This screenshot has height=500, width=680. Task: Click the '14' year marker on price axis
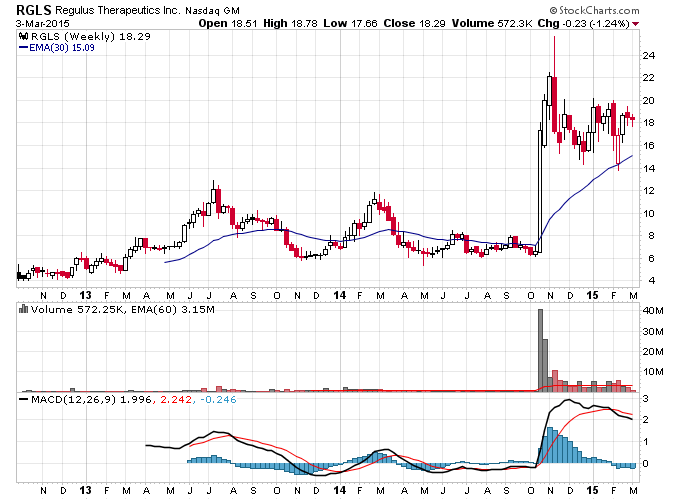tap(340, 295)
